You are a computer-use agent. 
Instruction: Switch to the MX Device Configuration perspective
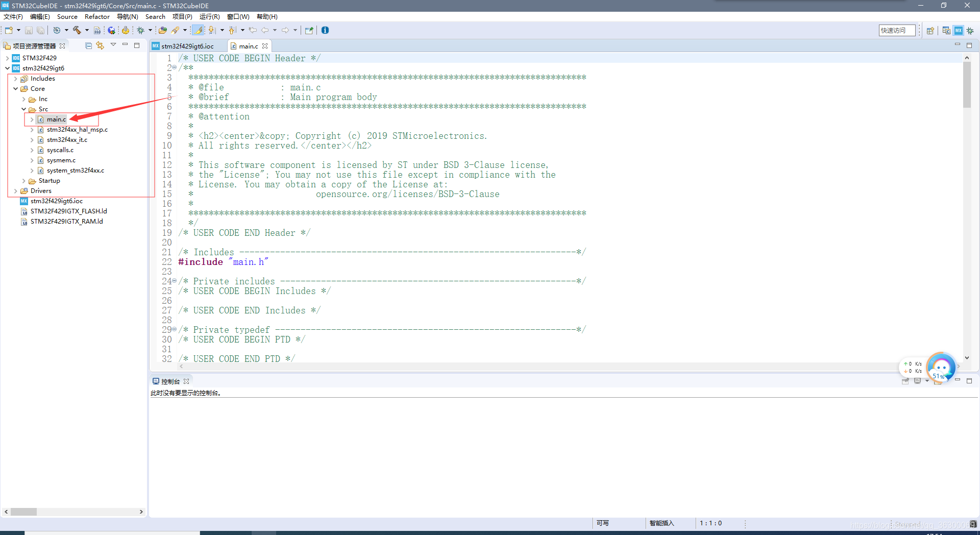pyautogui.click(x=959, y=31)
